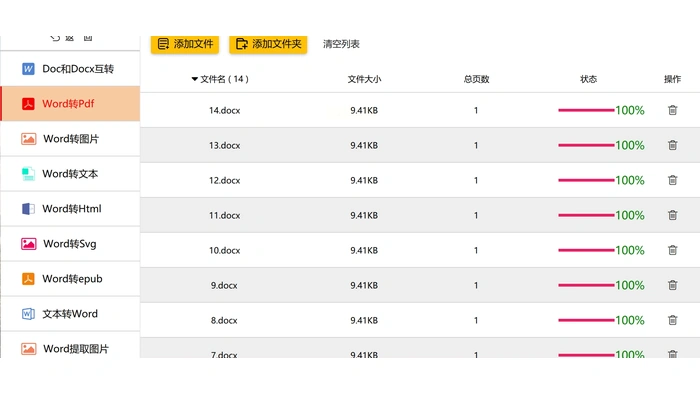
Task: Click the 操作 column header
Action: [x=672, y=79]
